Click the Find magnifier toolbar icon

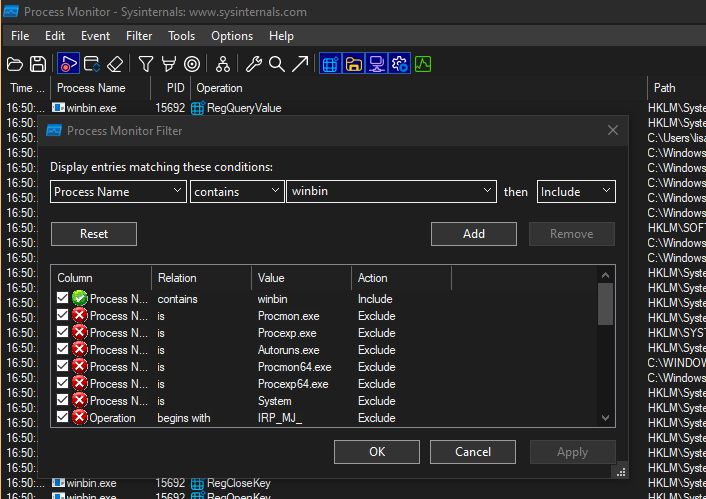(277, 64)
